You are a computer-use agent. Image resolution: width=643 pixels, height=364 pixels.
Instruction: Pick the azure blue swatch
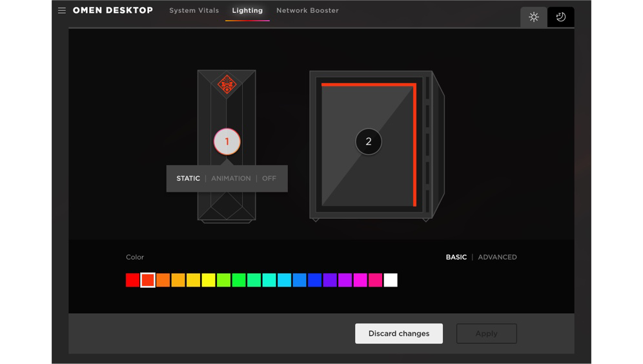300,280
